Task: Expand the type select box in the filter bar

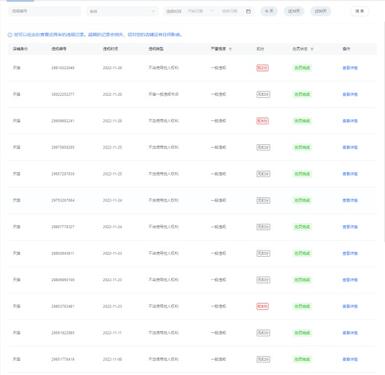Action: click(122, 11)
